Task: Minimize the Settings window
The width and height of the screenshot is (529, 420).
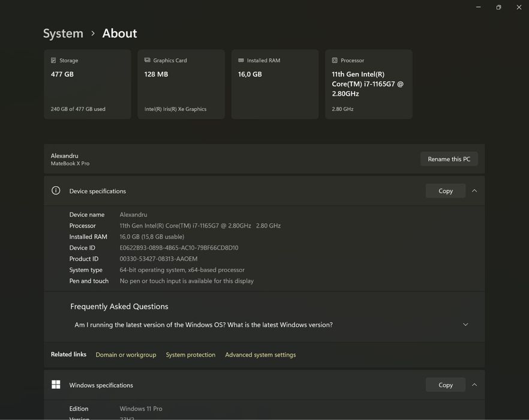Action: (x=478, y=7)
